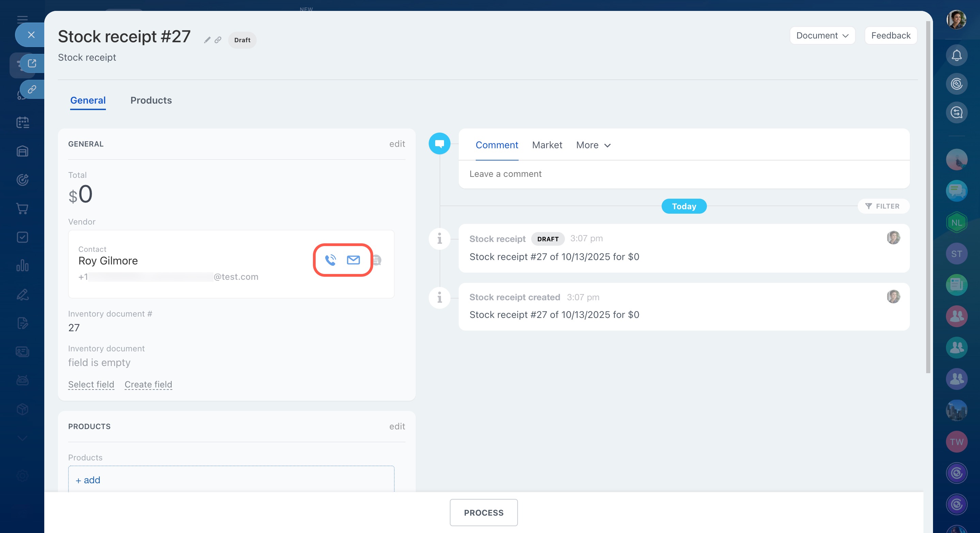Switch to the Products tab
Image resolution: width=980 pixels, height=533 pixels.
pos(151,100)
